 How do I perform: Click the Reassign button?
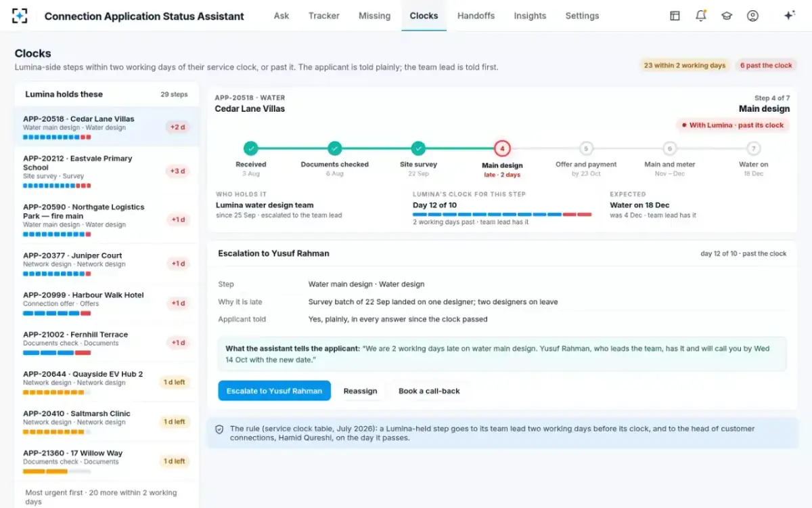[360, 391]
